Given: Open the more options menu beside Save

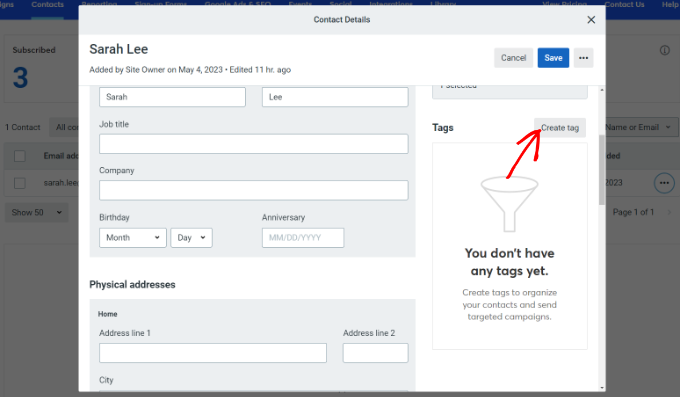Looking at the screenshot, I should click(583, 58).
